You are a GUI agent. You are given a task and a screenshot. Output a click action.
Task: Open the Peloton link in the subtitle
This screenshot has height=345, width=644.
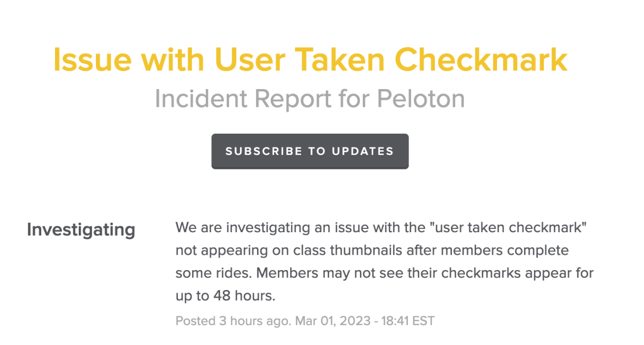[421, 99]
